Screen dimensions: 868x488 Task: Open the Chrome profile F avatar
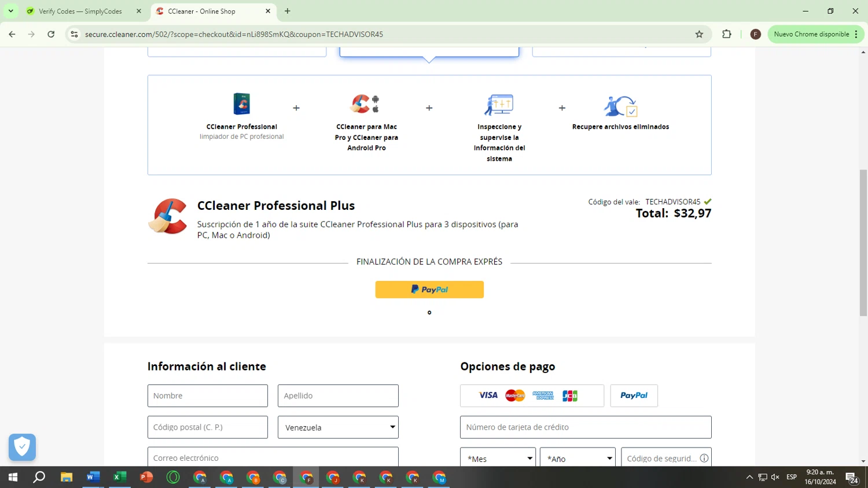pyautogui.click(x=755, y=34)
